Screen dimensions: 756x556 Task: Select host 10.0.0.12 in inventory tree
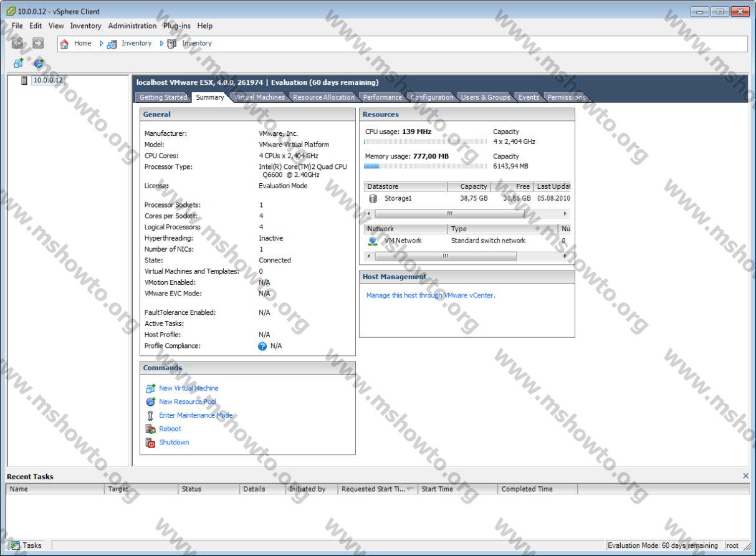tap(48, 80)
